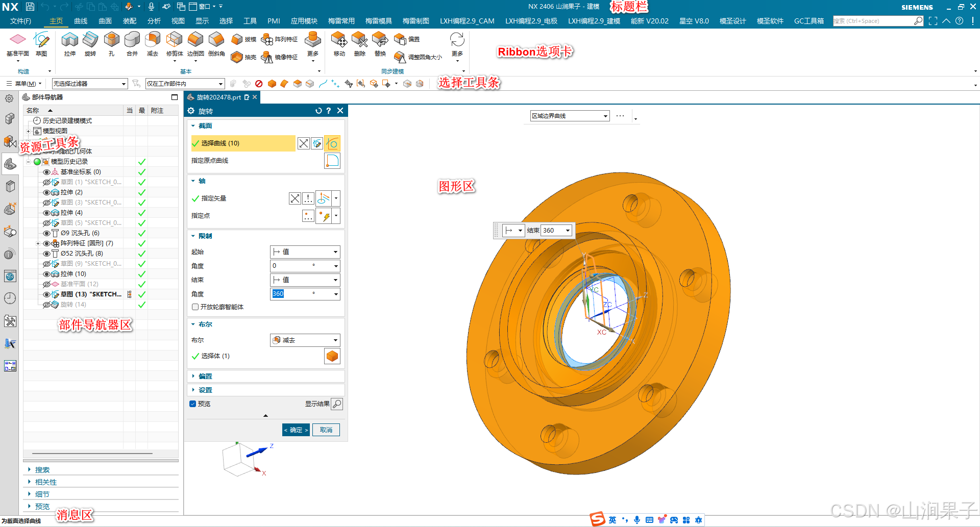Click the end angle 360 input field
The image size is (980, 527).
pos(301,294)
